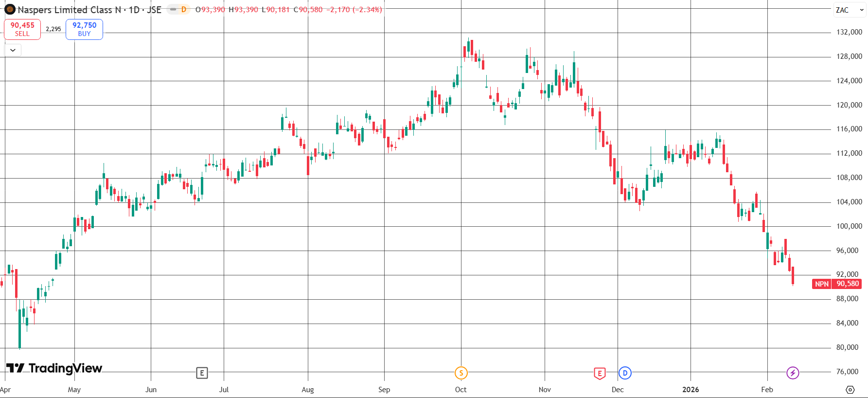868x398 pixels.
Task: Click the orange split S marker
Action: [x=461, y=373]
